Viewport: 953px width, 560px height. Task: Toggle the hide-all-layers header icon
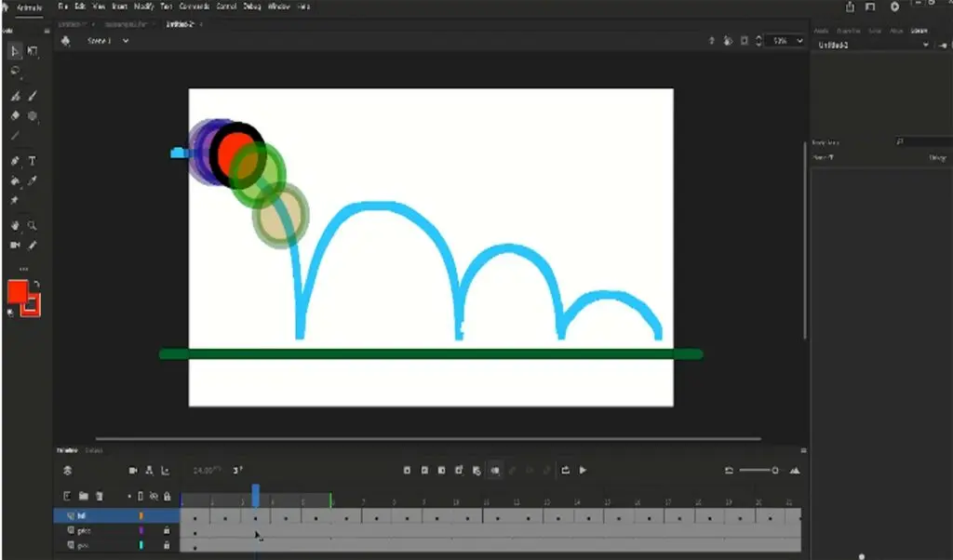click(x=154, y=496)
